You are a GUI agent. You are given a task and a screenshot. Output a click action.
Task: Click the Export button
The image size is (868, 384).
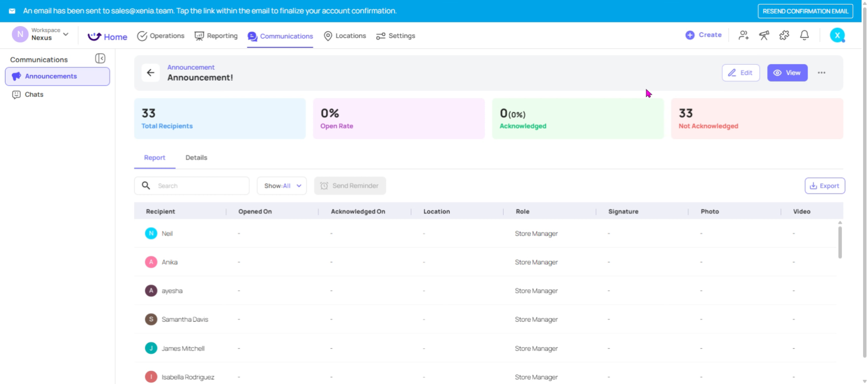pyautogui.click(x=825, y=186)
